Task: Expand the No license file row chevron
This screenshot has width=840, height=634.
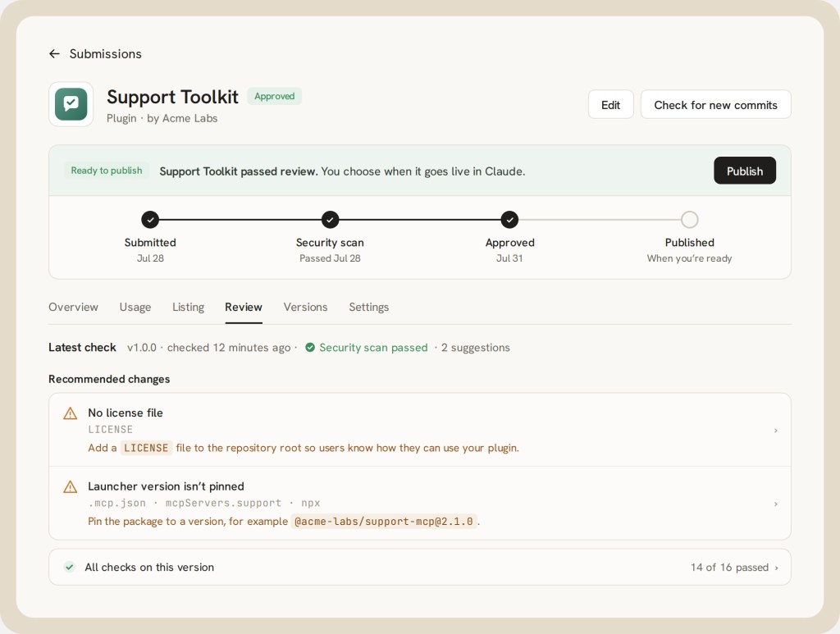Action: pos(776,431)
